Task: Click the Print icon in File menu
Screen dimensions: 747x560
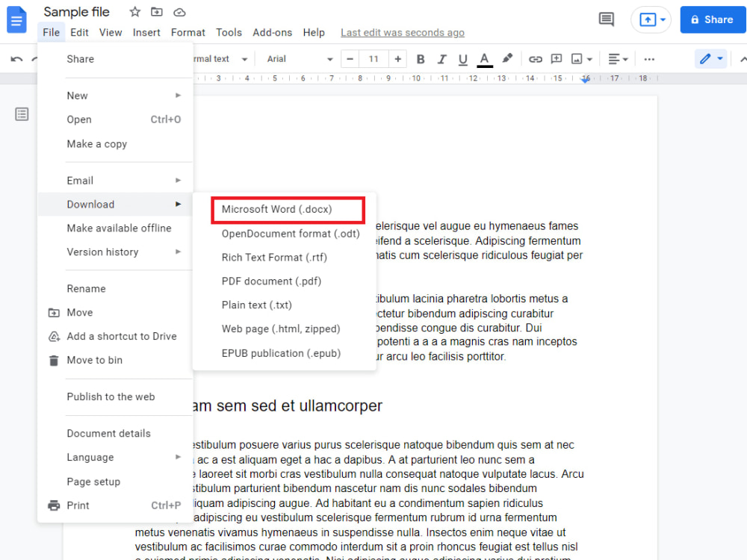Action: [55, 505]
